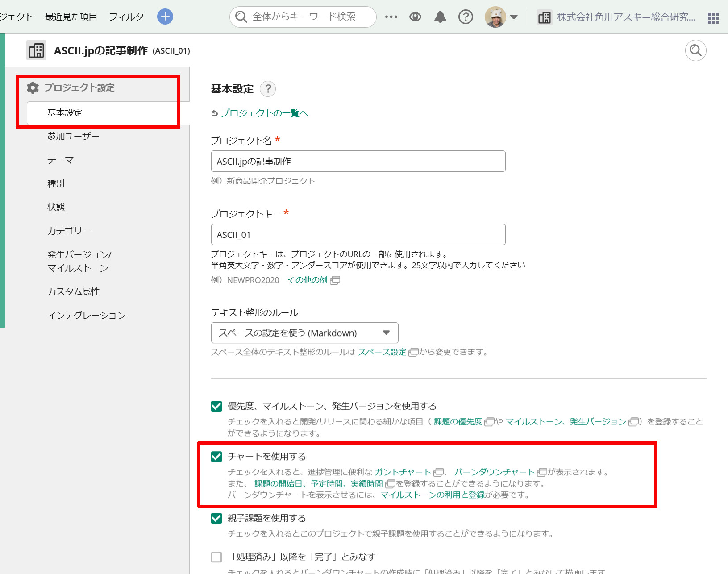Open the マイルストーンの利用と登録 link

coord(433,495)
